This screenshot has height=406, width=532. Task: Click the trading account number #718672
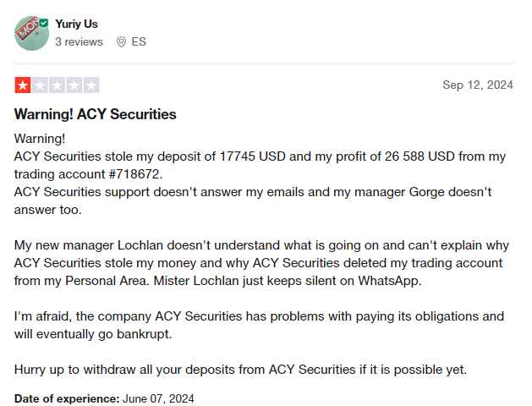pyautogui.click(x=134, y=174)
